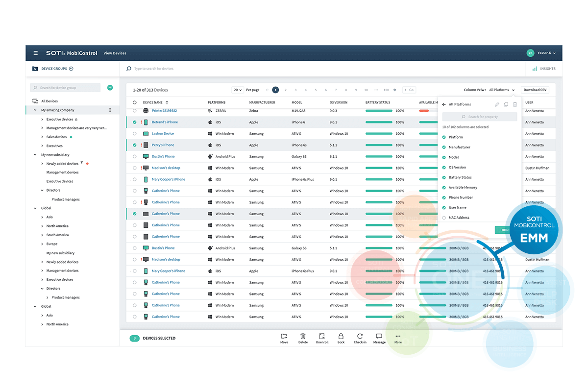The width and height of the screenshot is (588, 392).
Task: Deselect Betrand's iPhone checkbox
Action: (x=135, y=122)
